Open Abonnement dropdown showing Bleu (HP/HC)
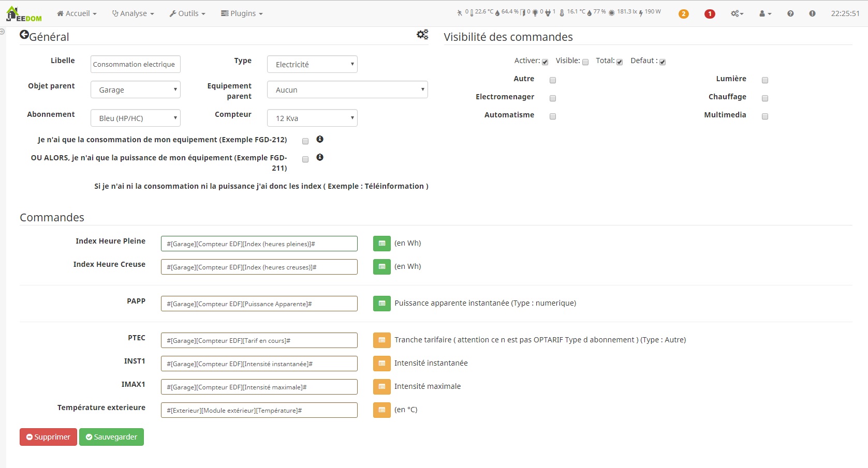This screenshot has height=468, width=868. click(136, 118)
